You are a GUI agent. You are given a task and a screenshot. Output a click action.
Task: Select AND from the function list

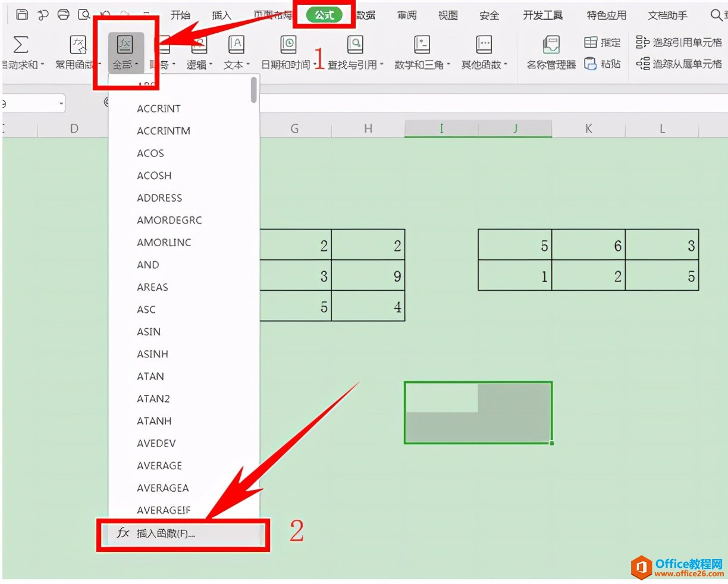148,265
